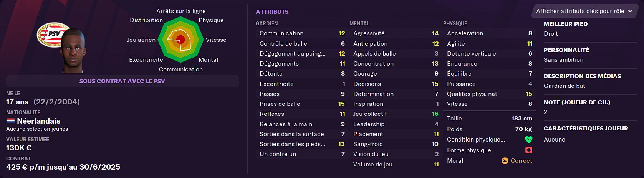This screenshot has width=644, height=178.
Task: Click the Néerlandais nationality link
Action: point(38,121)
